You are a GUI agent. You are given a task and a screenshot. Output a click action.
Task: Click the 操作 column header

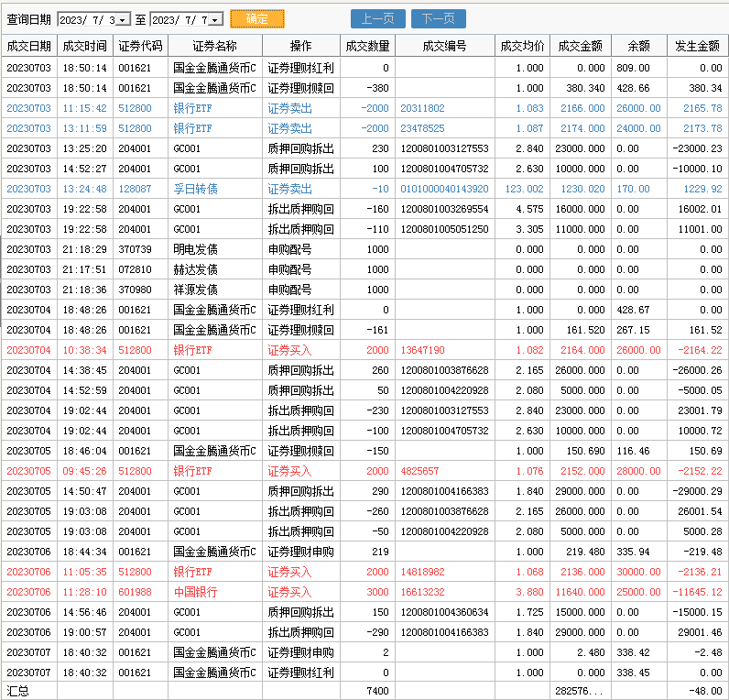point(300,46)
